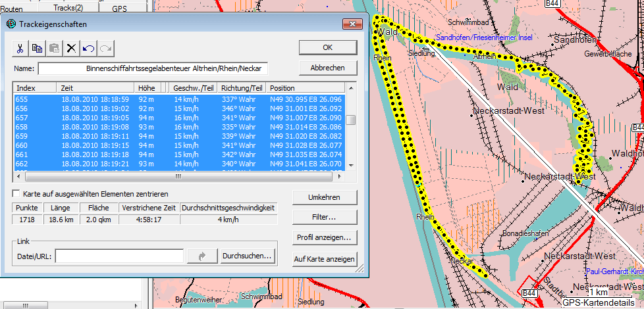Open the GPS tab
644x309 pixels.
tap(119, 8)
